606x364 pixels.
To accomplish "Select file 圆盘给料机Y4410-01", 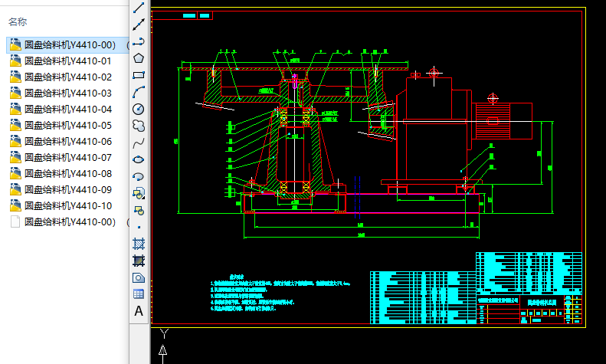I will 67,61.
